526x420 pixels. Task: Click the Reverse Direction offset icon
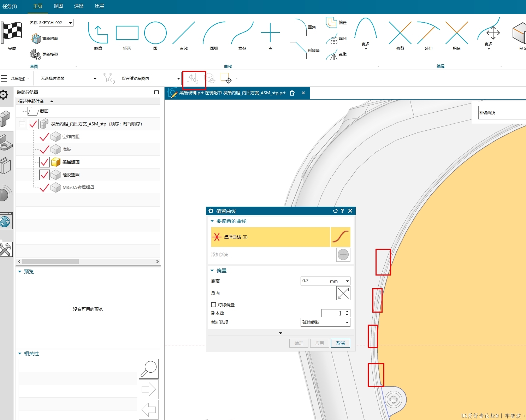[x=343, y=293]
